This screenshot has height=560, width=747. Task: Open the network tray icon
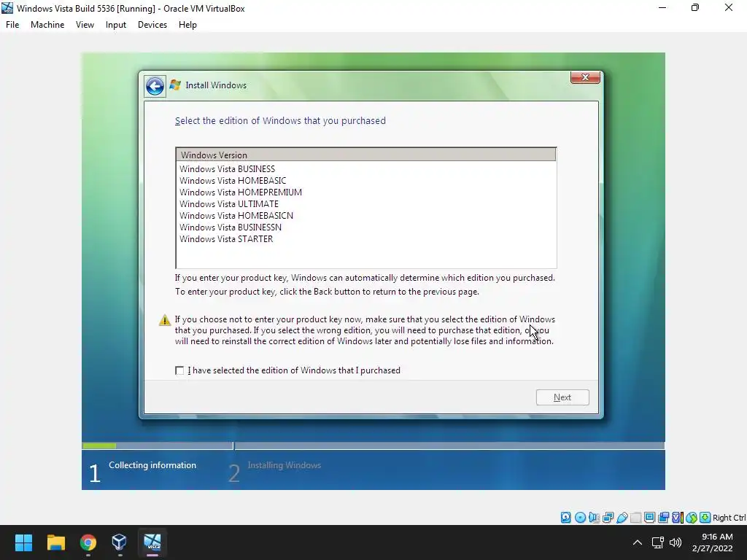658,542
